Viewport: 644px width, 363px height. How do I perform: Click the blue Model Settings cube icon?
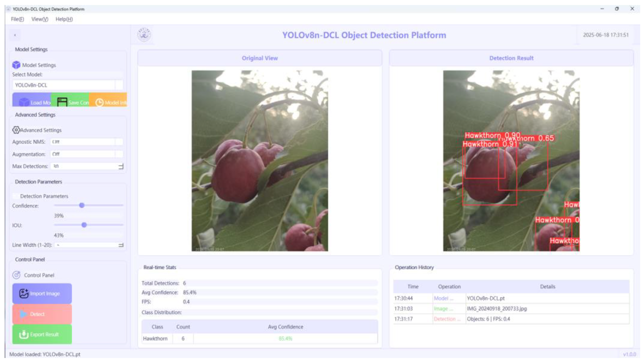16,65
